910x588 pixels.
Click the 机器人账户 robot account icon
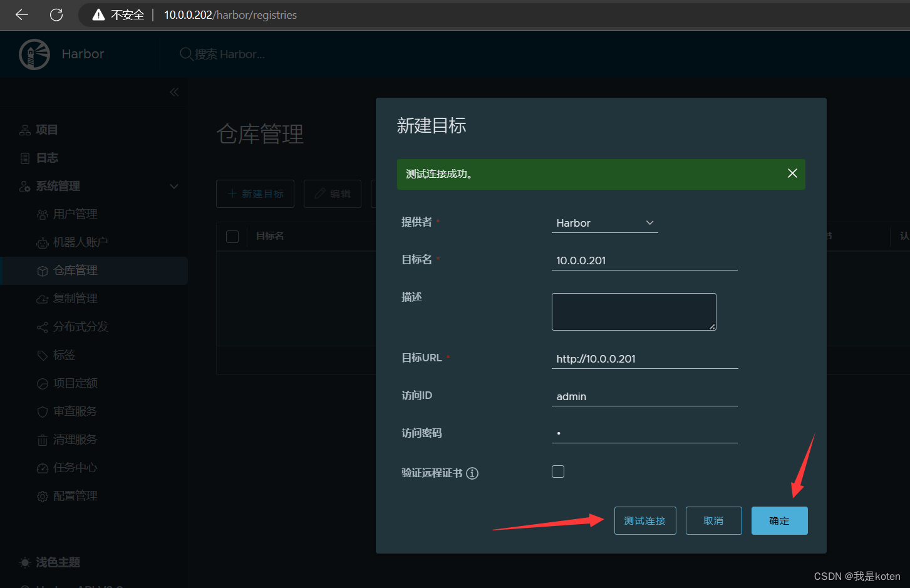point(42,242)
